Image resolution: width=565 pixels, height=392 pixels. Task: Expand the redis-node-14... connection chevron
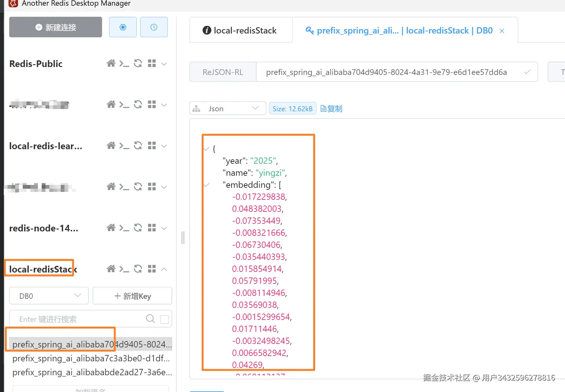pyautogui.click(x=164, y=228)
